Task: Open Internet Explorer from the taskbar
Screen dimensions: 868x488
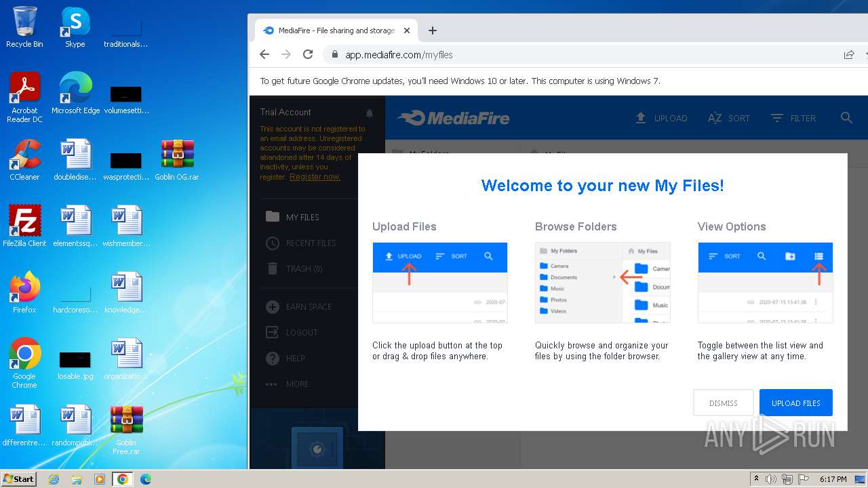Action: pyautogui.click(x=54, y=479)
